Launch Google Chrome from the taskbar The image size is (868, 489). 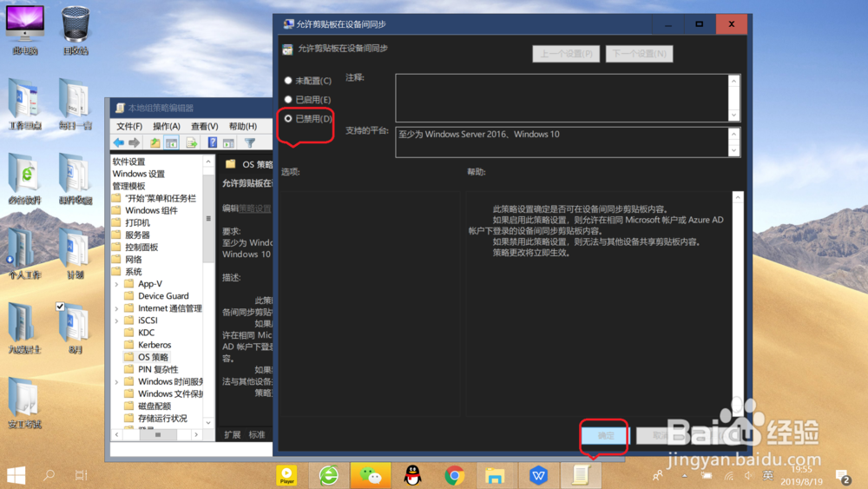pyautogui.click(x=455, y=475)
